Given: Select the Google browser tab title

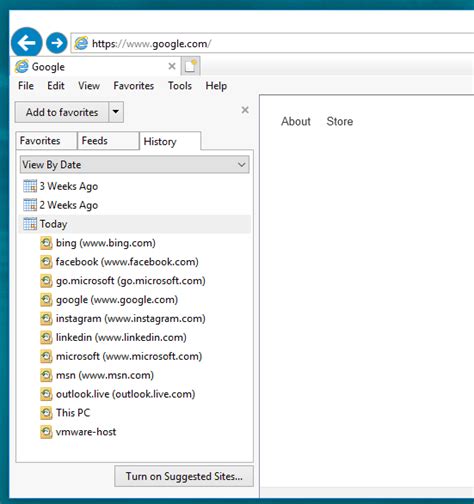Looking at the screenshot, I should point(48,67).
